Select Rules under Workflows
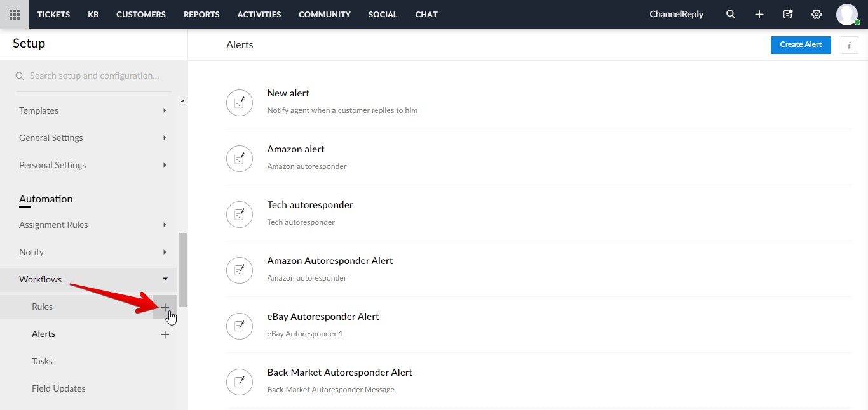This screenshot has width=868, height=410. (x=43, y=307)
